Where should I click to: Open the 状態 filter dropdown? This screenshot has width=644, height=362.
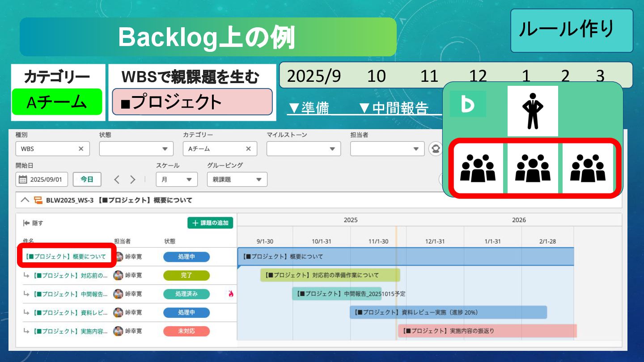(x=136, y=149)
